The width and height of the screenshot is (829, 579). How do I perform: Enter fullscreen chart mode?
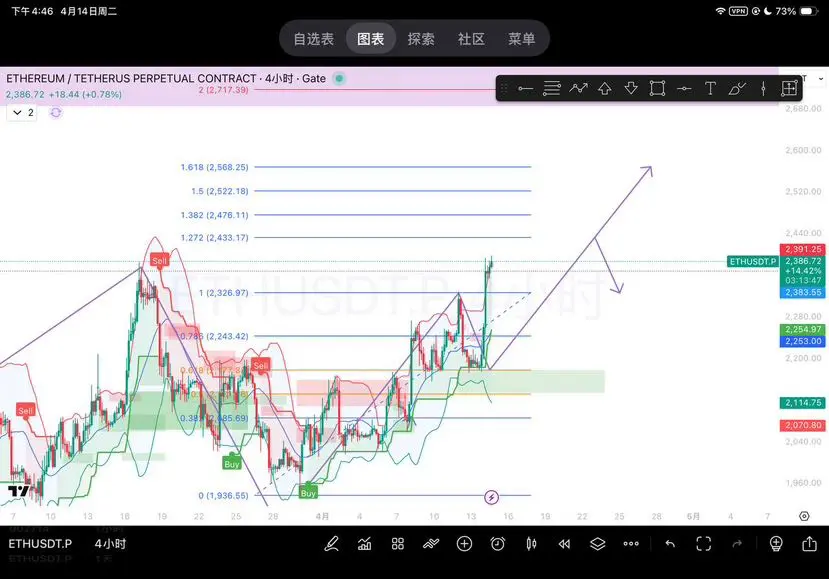pyautogui.click(x=703, y=544)
